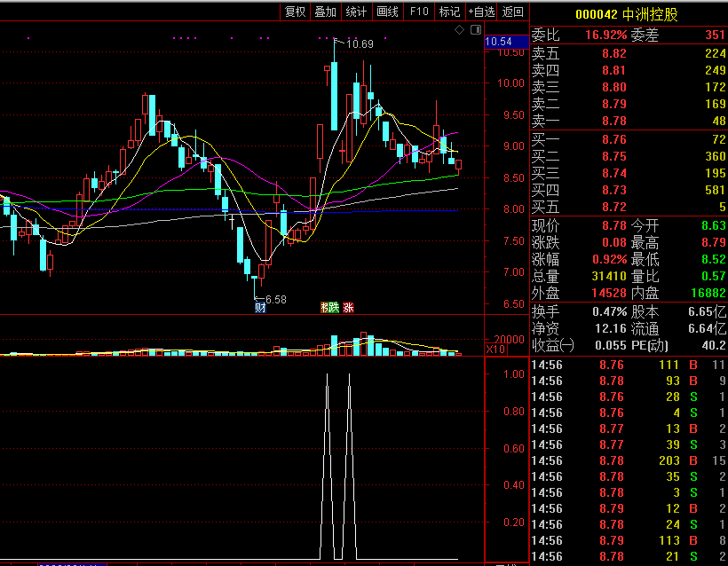The height and width of the screenshot is (566, 728).
Task: Click the 标记 mark button
Action: click(449, 12)
